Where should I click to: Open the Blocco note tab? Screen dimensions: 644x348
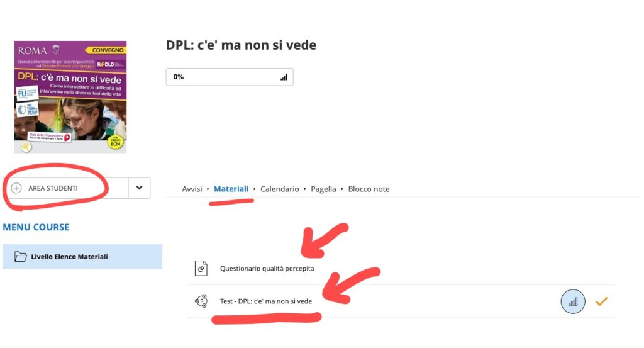pyautogui.click(x=369, y=189)
